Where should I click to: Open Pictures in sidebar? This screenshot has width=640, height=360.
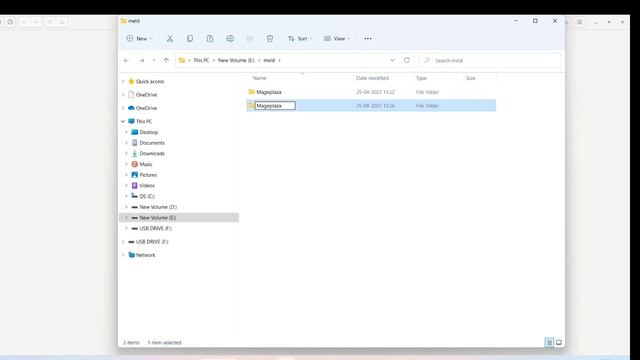[x=148, y=175]
